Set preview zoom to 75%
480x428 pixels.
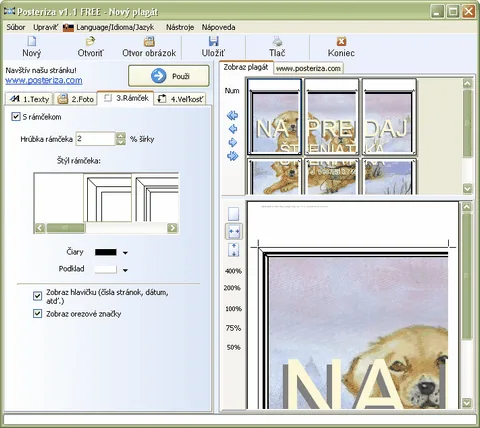pyautogui.click(x=233, y=328)
